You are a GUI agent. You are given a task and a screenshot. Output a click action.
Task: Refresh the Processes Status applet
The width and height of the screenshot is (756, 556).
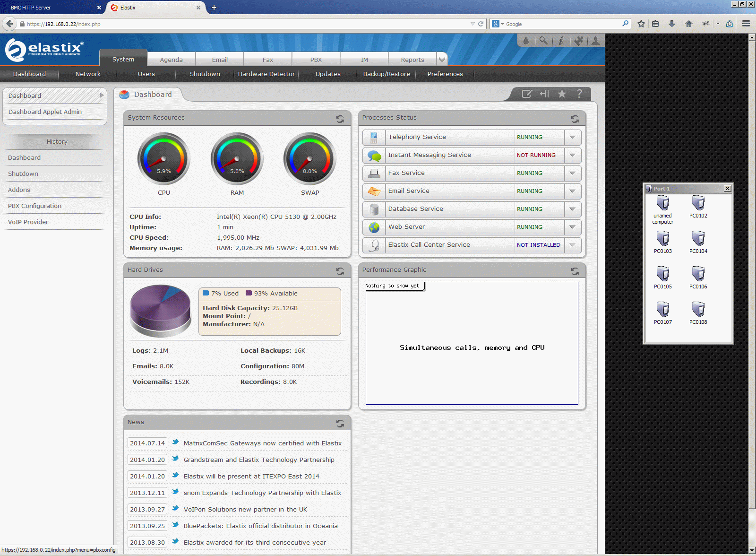click(x=575, y=119)
